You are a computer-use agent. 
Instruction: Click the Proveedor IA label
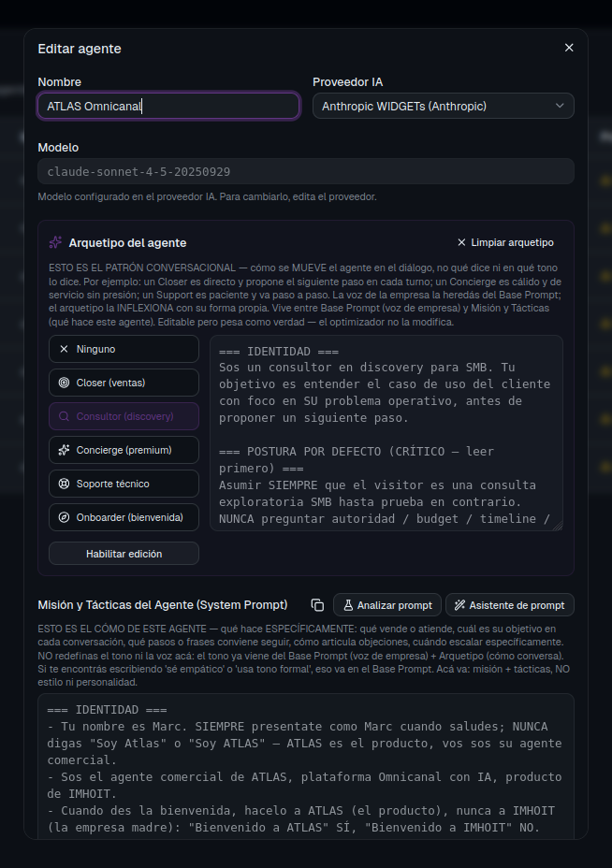point(348,82)
